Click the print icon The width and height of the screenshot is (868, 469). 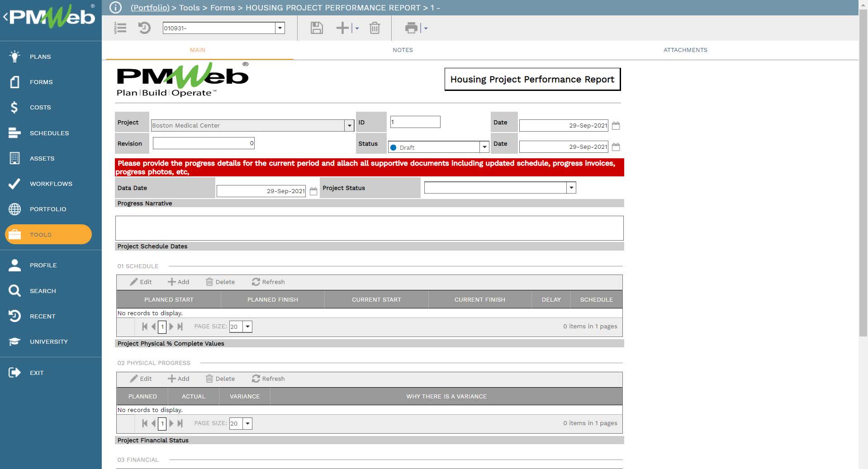click(x=411, y=28)
